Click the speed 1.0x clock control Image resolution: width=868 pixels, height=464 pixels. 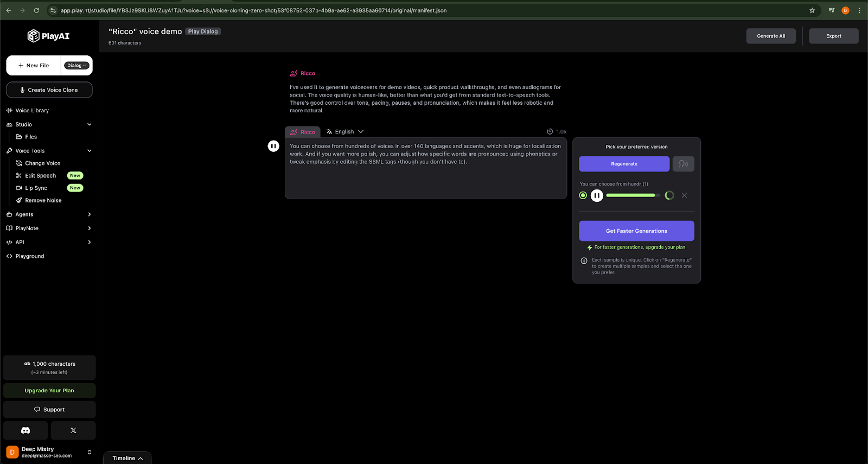pyautogui.click(x=557, y=132)
